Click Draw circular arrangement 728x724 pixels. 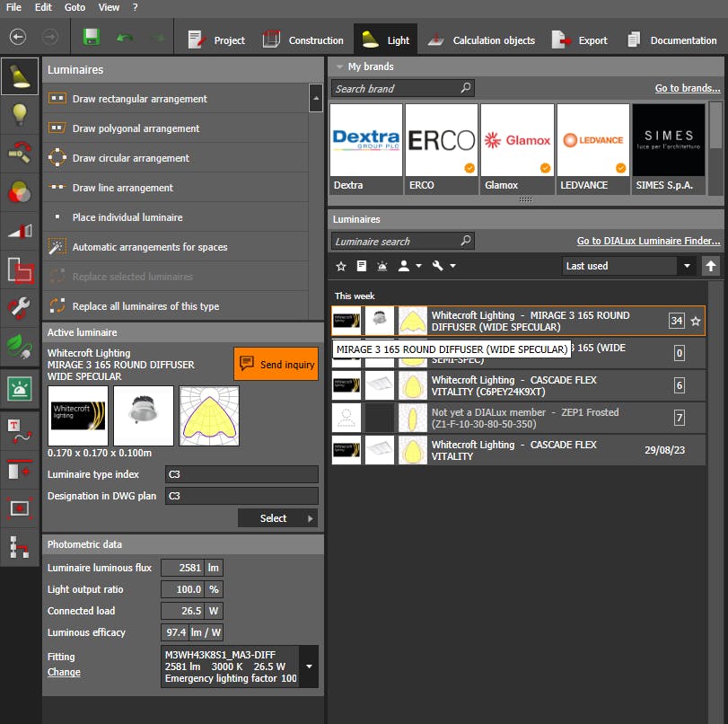130,158
